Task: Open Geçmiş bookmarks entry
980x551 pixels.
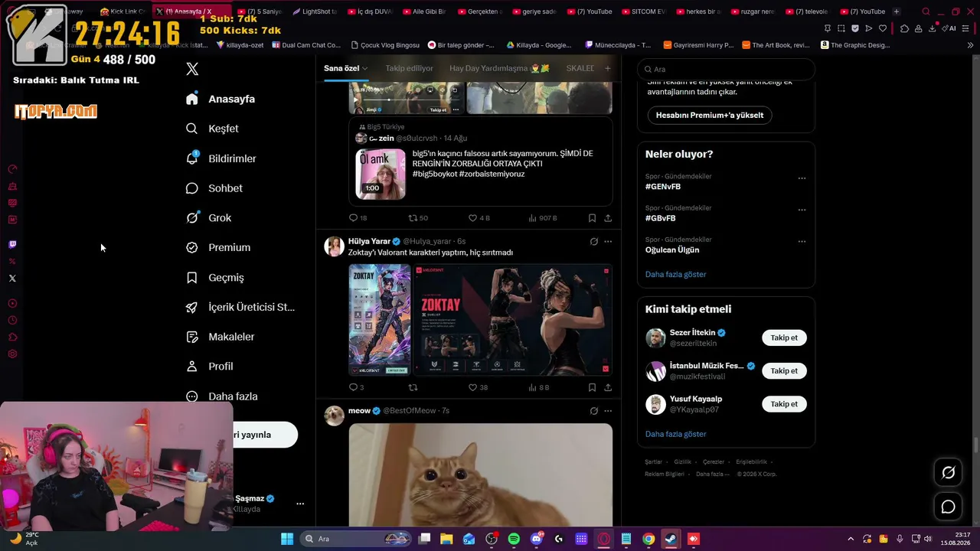Action: click(215, 278)
